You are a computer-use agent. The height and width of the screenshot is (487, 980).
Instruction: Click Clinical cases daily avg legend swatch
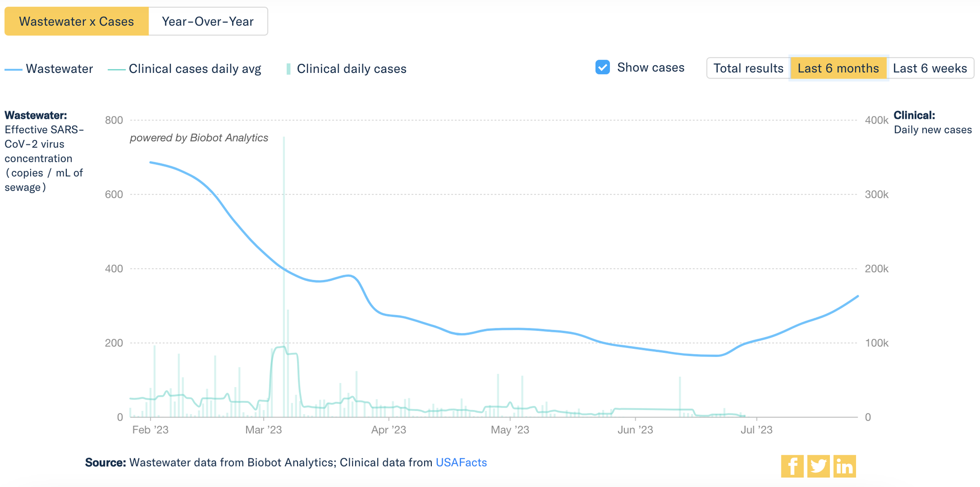(x=116, y=69)
